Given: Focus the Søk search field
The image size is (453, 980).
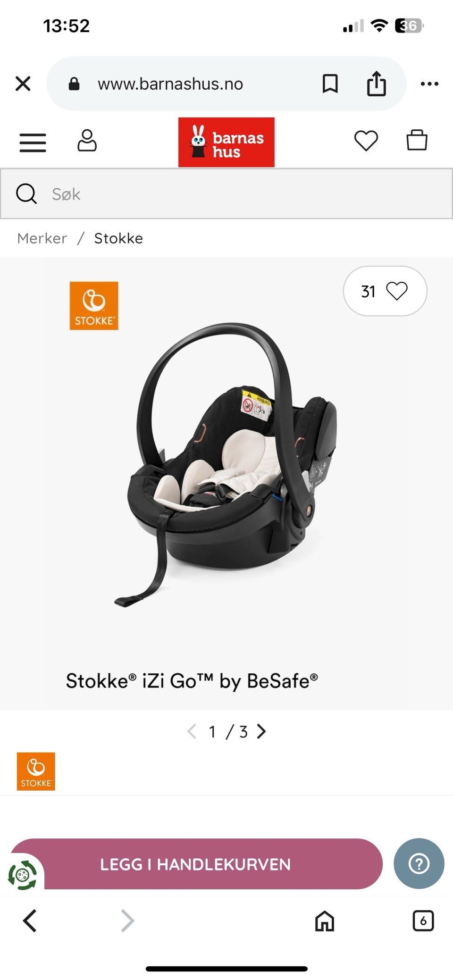Looking at the screenshot, I should coord(226,194).
